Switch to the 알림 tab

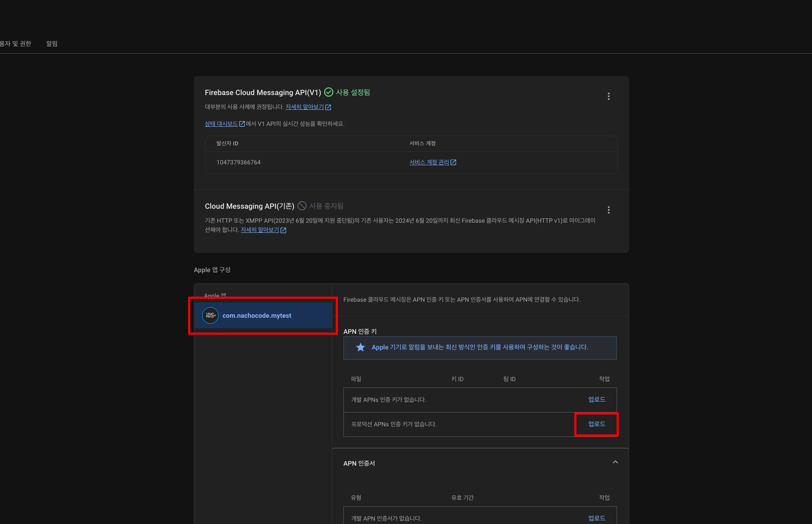tap(52, 44)
